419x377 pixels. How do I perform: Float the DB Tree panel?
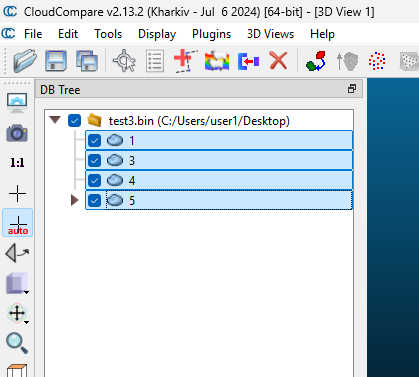tap(352, 89)
